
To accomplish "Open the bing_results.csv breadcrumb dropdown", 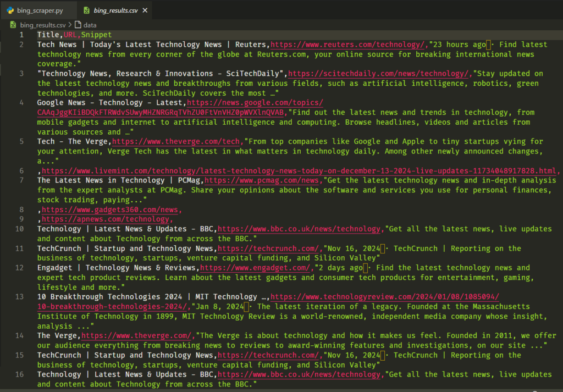I will coord(43,25).
